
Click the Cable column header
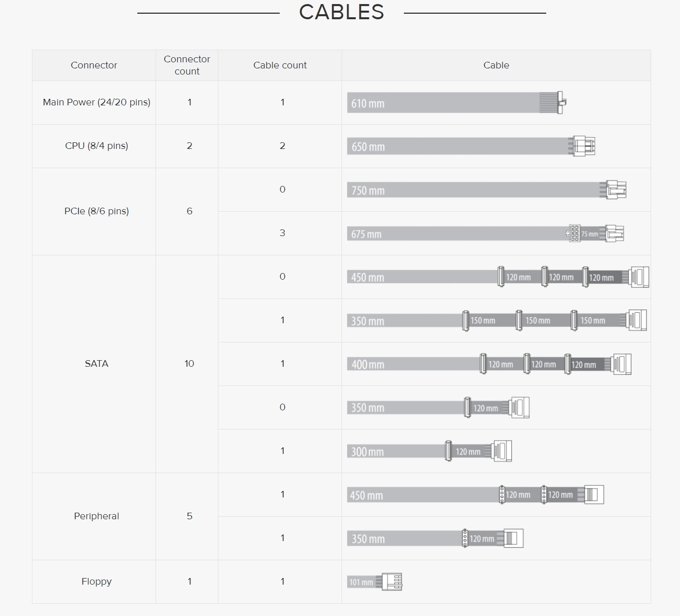point(496,65)
